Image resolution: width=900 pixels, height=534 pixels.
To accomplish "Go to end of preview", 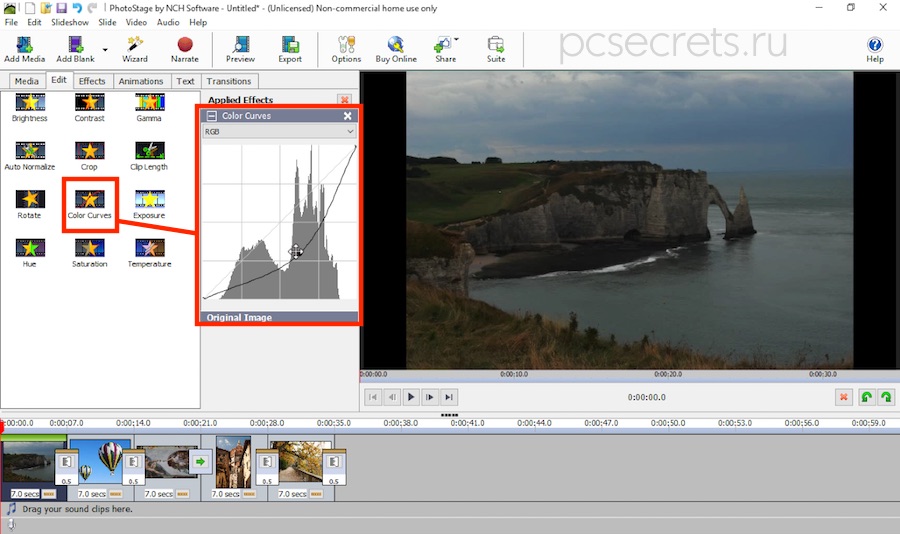I will (449, 397).
